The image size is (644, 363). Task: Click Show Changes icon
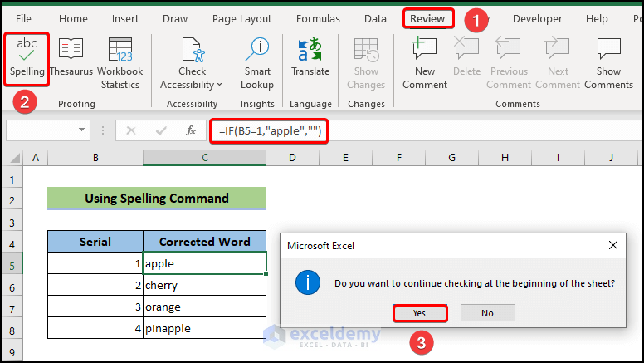(x=366, y=49)
